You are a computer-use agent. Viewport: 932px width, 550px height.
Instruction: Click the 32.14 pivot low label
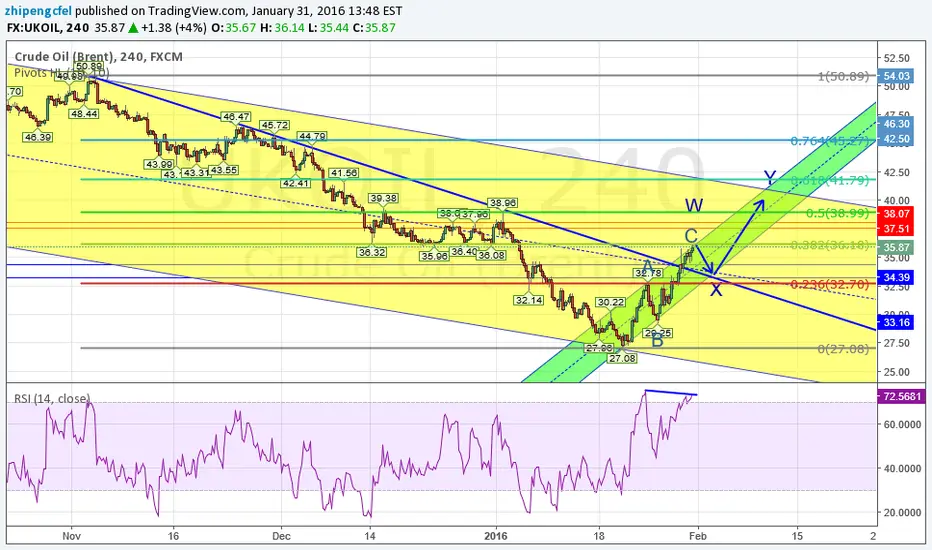(x=528, y=300)
